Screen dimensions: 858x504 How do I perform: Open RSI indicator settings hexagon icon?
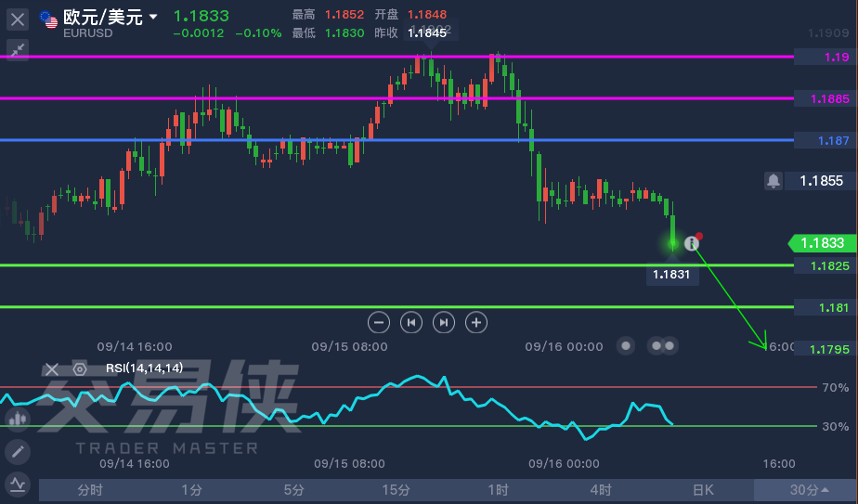(x=80, y=369)
